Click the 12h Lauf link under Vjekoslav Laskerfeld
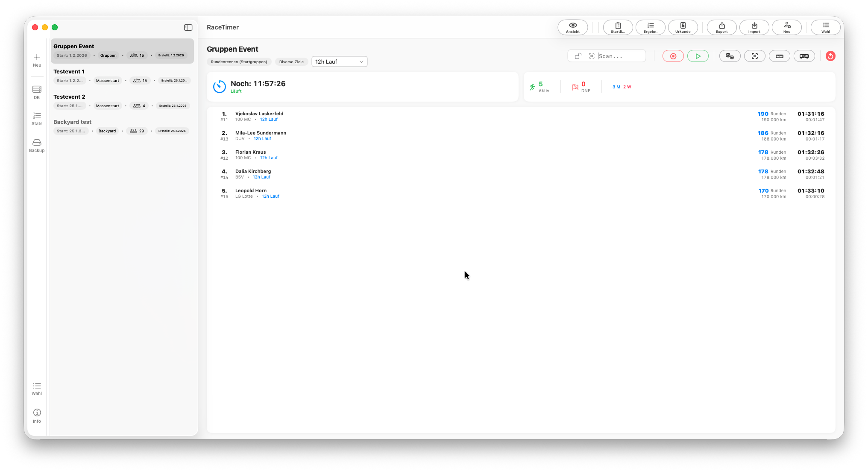The height and width of the screenshot is (471, 868). coord(269,120)
